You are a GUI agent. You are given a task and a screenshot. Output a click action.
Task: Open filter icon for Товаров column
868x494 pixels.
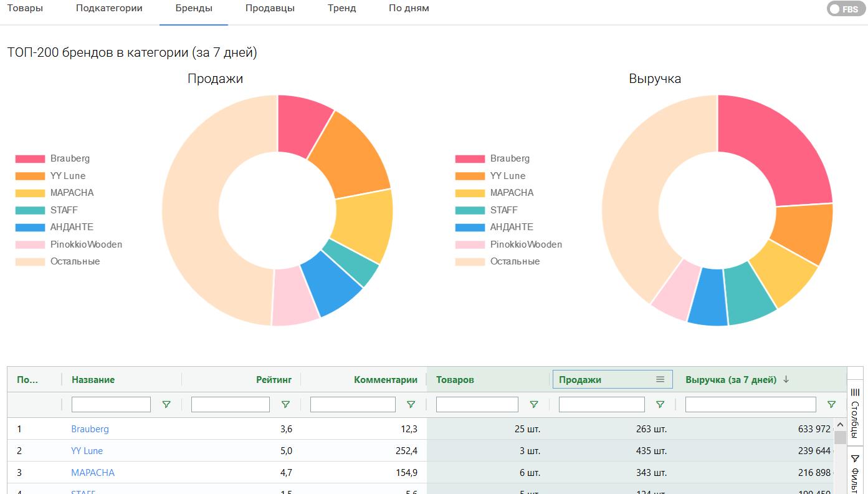tap(534, 404)
